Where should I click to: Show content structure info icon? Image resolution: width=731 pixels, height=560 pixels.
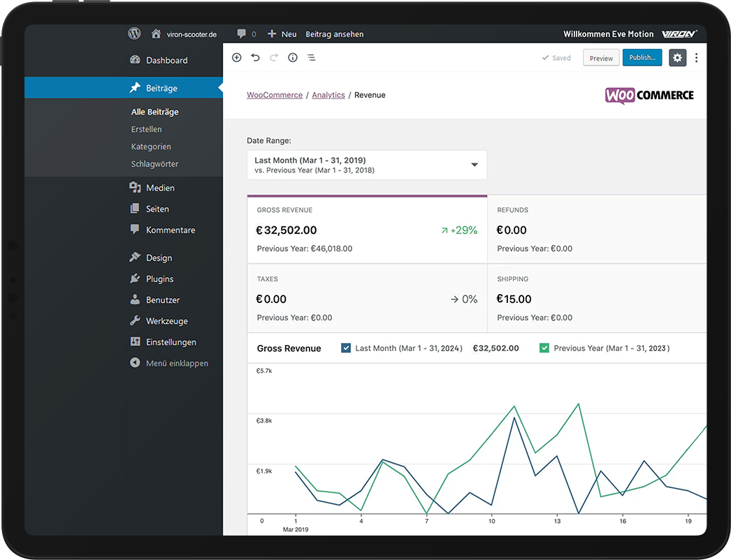click(293, 57)
